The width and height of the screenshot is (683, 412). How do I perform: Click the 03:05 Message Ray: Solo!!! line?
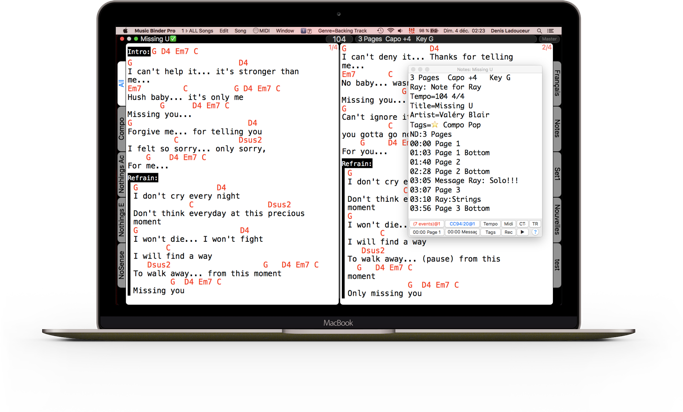[464, 180]
